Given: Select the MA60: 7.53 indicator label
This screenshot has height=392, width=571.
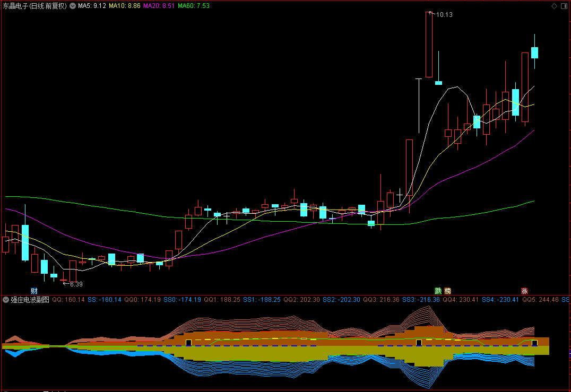Looking at the screenshot, I should click(193, 6).
